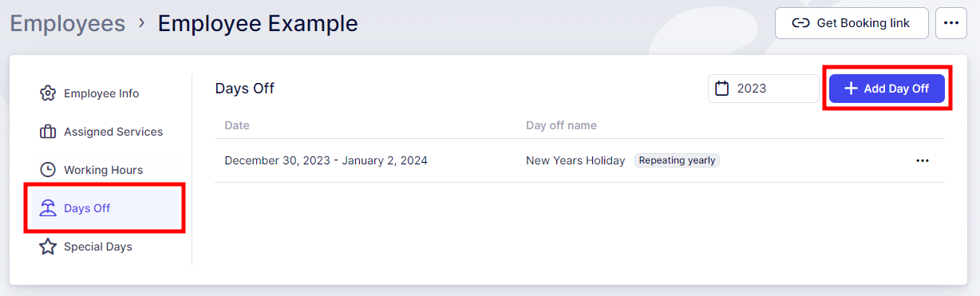
Task: Click the link icon on Get Booking link
Action: (800, 23)
